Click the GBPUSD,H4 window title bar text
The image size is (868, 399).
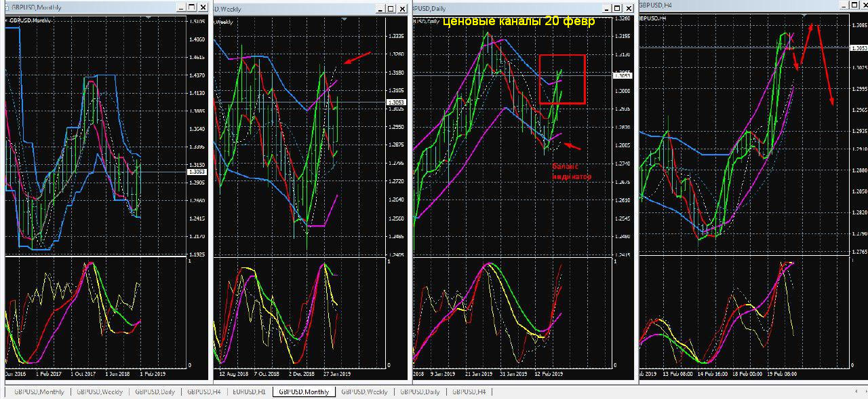656,5
